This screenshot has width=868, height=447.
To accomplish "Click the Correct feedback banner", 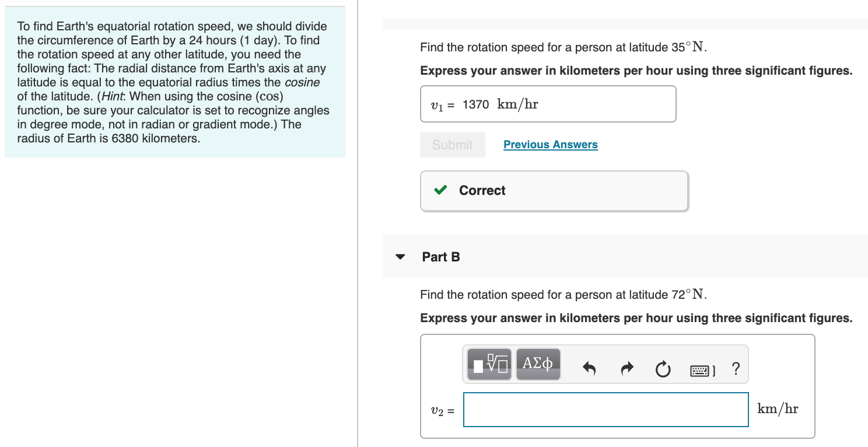I will (x=553, y=190).
